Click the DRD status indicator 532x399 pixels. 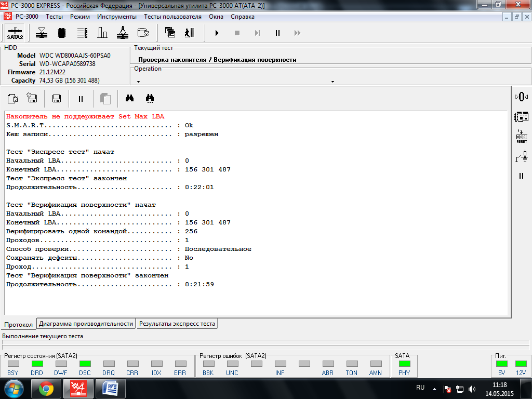pos(37,364)
